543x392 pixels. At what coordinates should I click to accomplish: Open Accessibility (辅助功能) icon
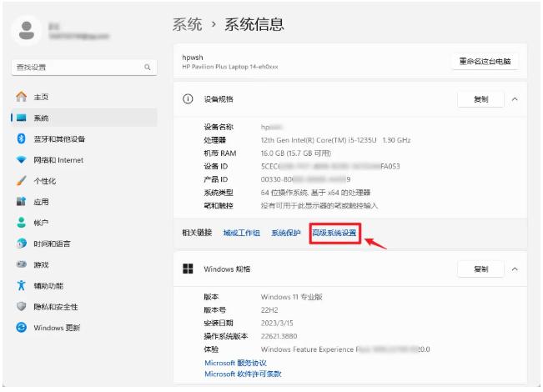[x=22, y=285]
